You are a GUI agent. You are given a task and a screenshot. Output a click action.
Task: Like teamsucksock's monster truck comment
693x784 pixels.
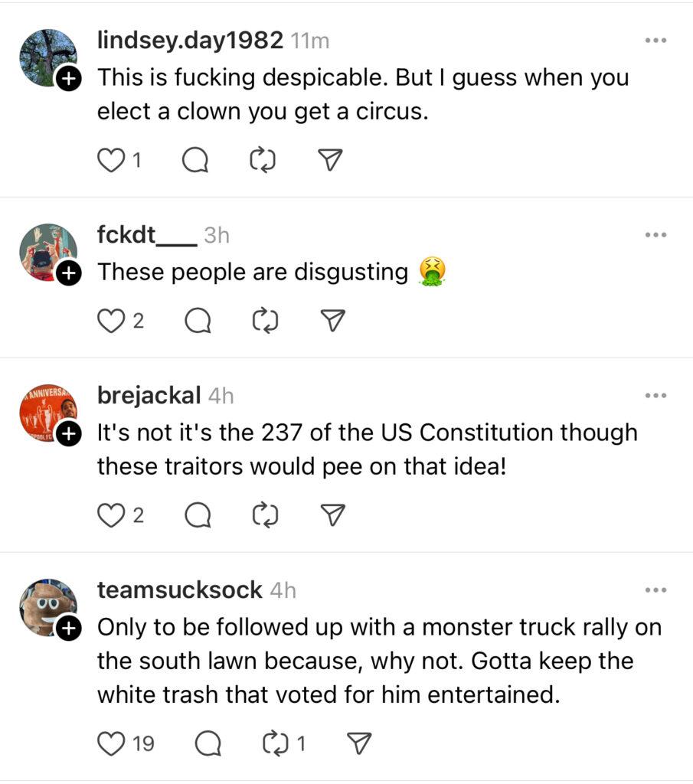pyautogui.click(x=112, y=742)
